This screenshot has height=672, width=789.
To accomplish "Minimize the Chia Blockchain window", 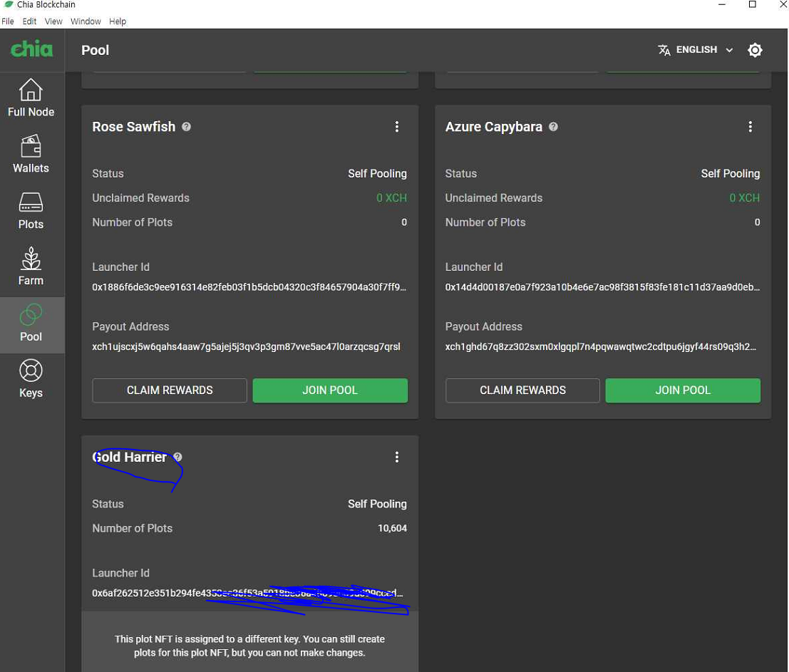I will [721, 4].
